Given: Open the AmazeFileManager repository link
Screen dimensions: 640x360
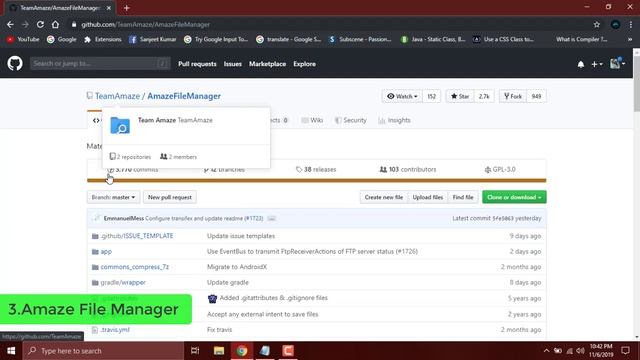Looking at the screenshot, I should click(x=184, y=96).
